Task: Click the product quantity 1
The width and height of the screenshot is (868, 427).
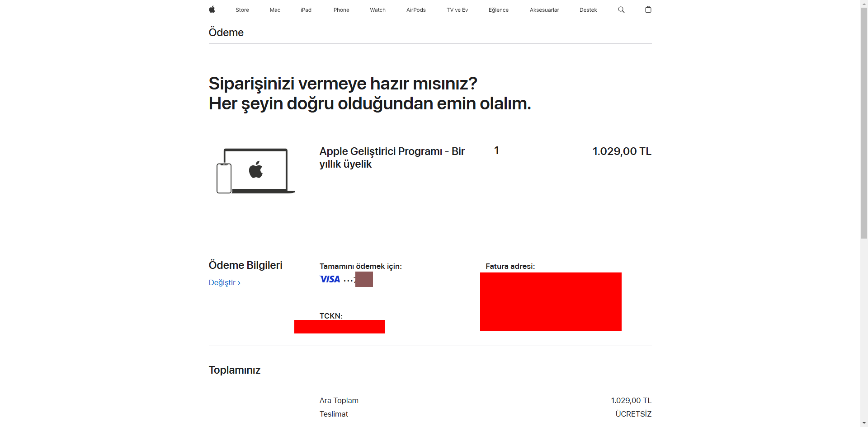Action: point(496,150)
